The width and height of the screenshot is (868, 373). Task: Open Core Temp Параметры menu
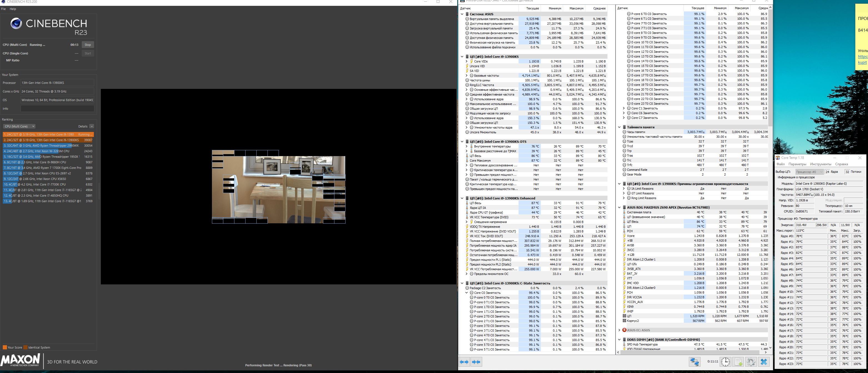(797, 164)
